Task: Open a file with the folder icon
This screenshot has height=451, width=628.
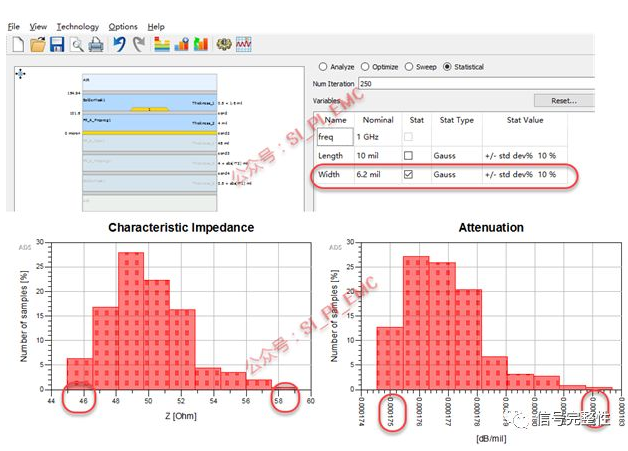Action: pyautogui.click(x=38, y=44)
